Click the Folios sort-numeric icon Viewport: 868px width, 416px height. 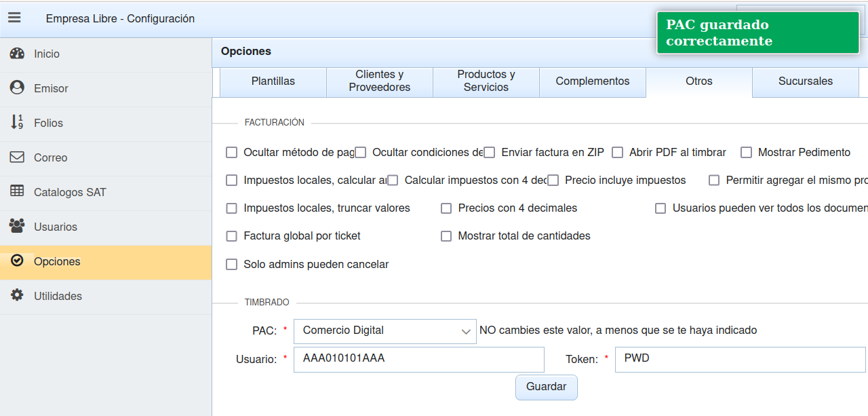(17, 123)
